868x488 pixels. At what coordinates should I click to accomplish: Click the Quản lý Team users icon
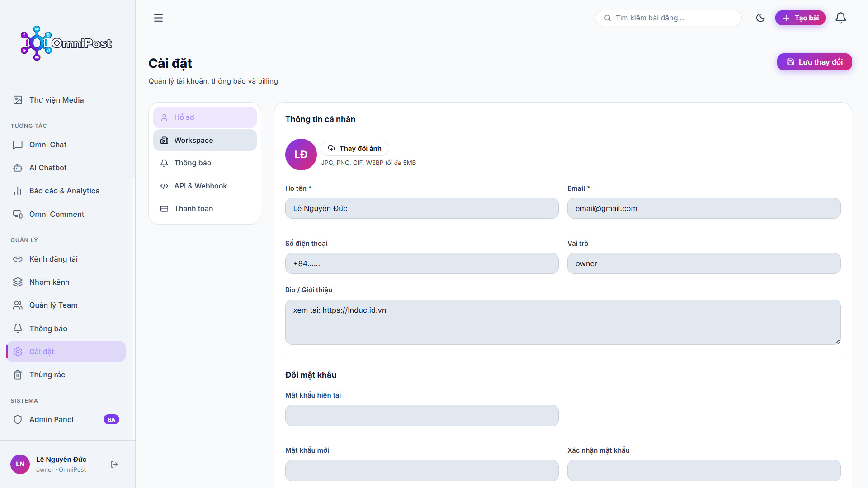(18, 305)
